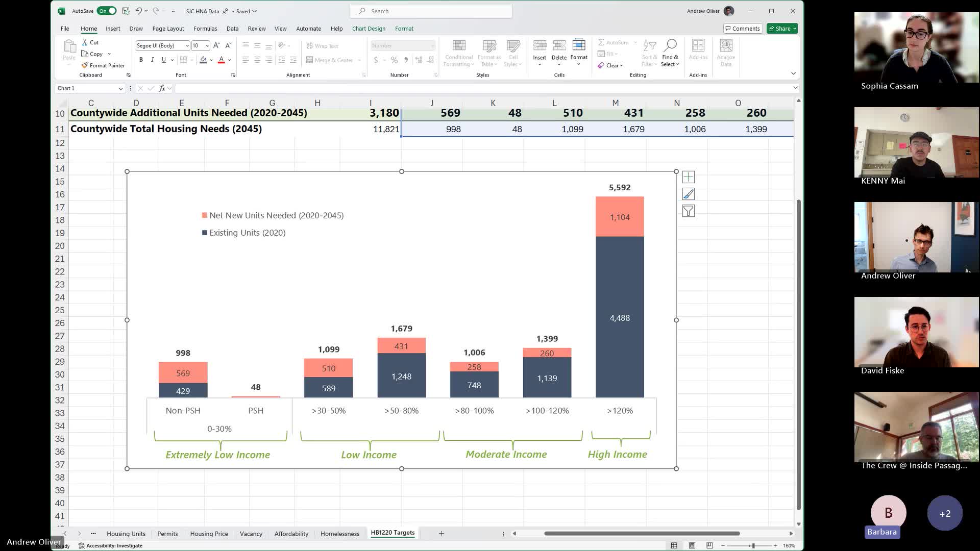Toggle Bold formatting

tap(141, 60)
